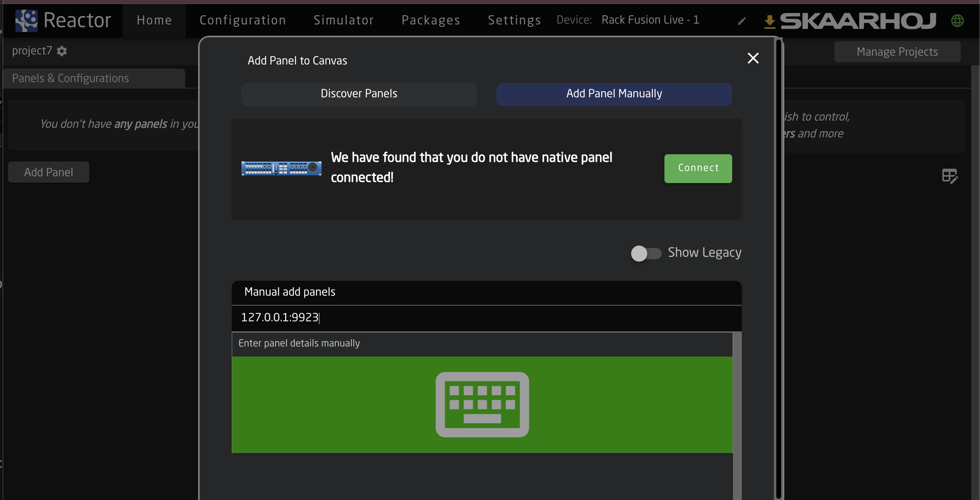Open project7 settings gear icon
This screenshot has width=980, height=500.
coord(62,51)
